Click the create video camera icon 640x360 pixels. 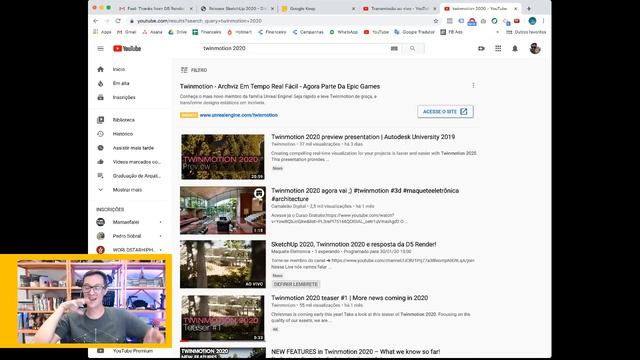click(482, 49)
